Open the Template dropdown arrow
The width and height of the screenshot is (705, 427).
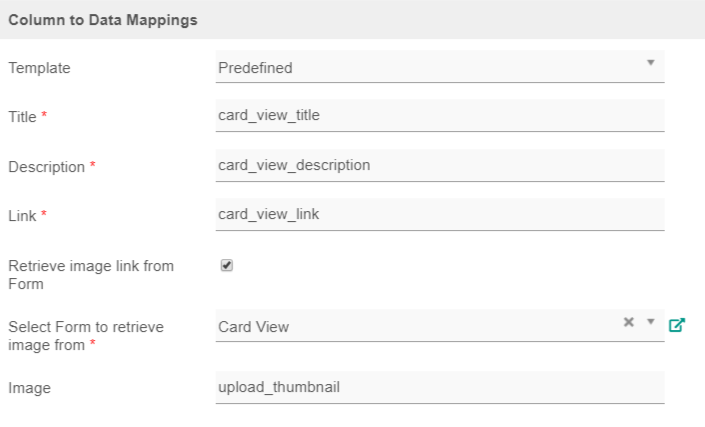pyautogui.click(x=650, y=63)
